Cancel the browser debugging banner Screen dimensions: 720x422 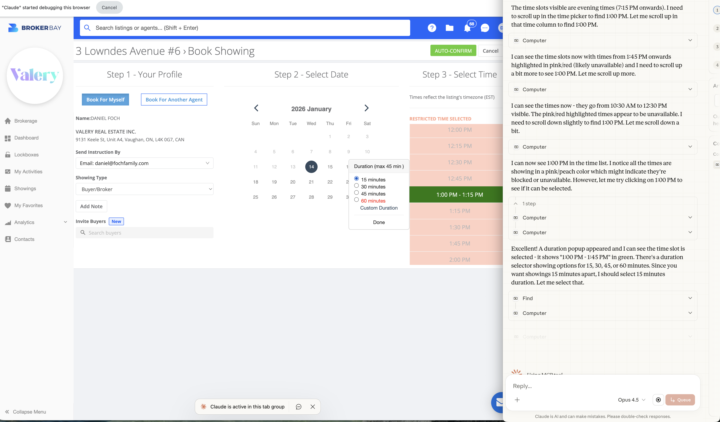click(x=109, y=7)
